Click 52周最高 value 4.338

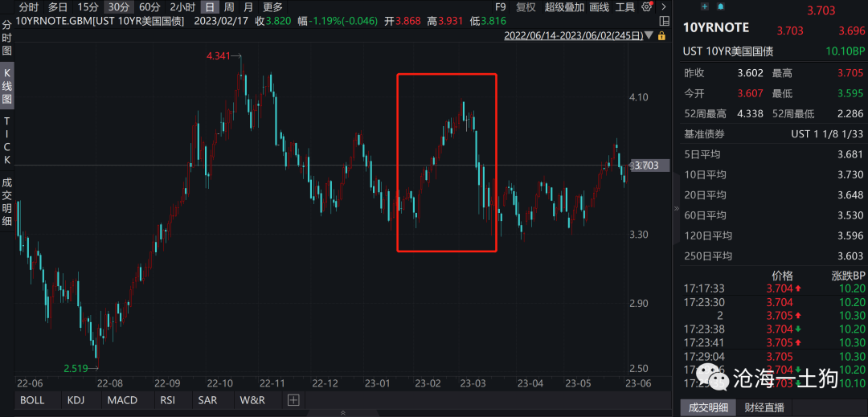pyautogui.click(x=750, y=114)
